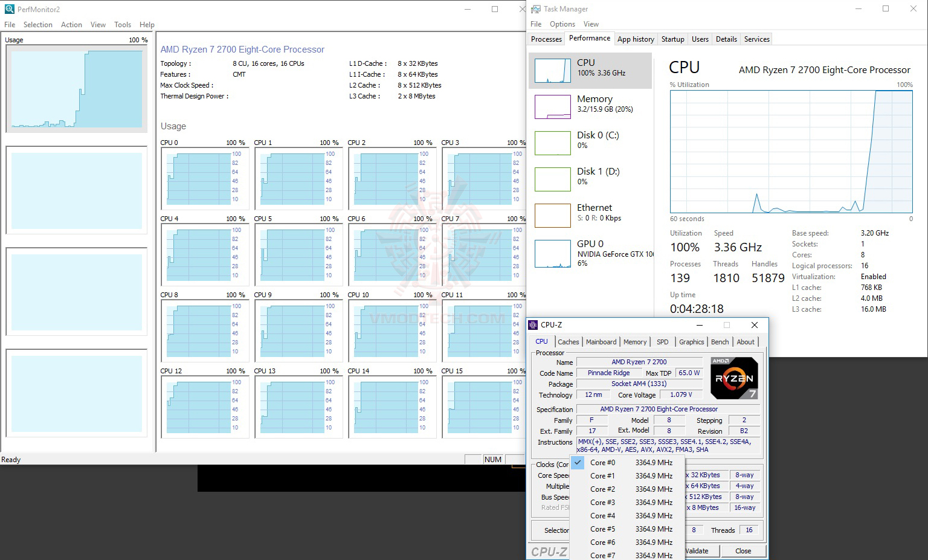Choose Core #4 in CPU-Z core list
The width and height of the screenshot is (928, 560).
coord(627,516)
